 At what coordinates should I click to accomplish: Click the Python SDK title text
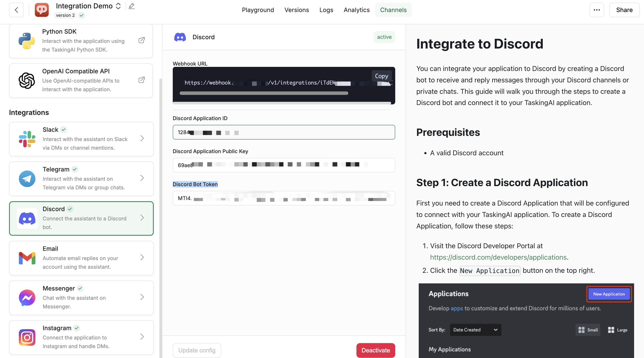pyautogui.click(x=59, y=31)
